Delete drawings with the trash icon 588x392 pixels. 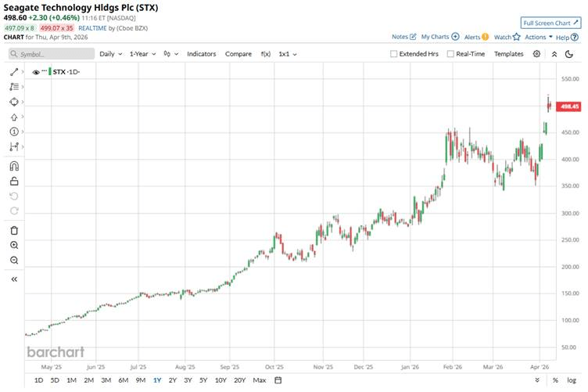click(14, 230)
